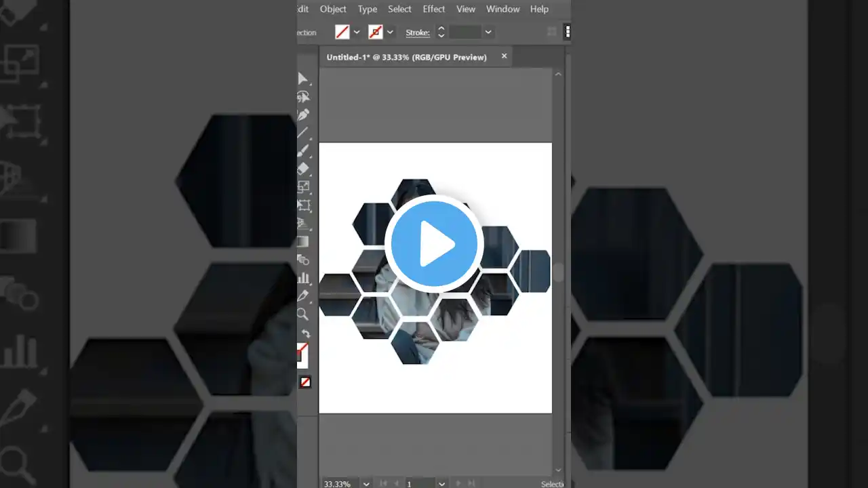Go to the previous artboard
Viewport: 868px width, 488px height.
[397, 484]
